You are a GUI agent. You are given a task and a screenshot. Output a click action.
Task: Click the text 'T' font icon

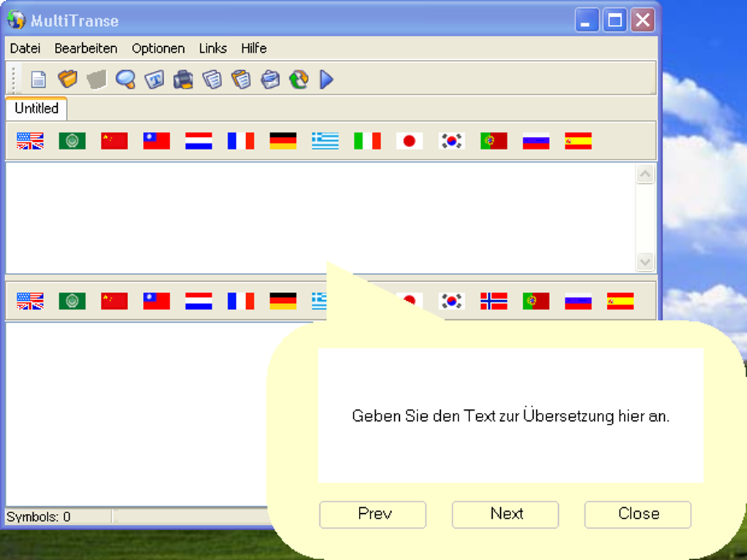coord(155,79)
